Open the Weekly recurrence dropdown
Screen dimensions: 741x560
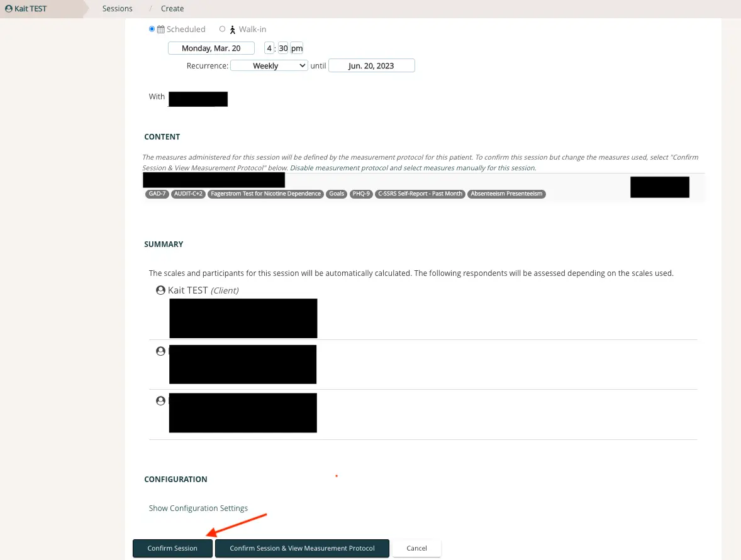(269, 65)
